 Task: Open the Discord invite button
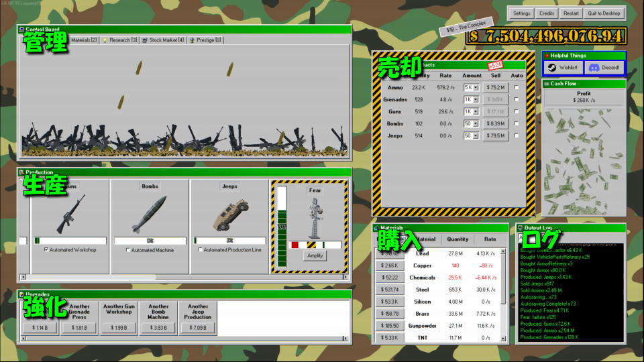tap(604, 68)
